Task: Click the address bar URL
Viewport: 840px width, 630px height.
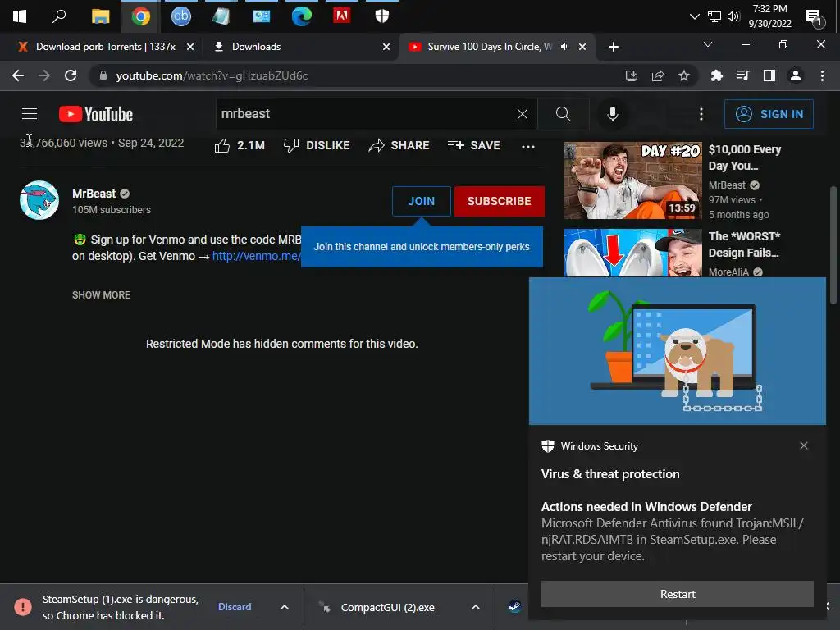Action: tap(212, 75)
